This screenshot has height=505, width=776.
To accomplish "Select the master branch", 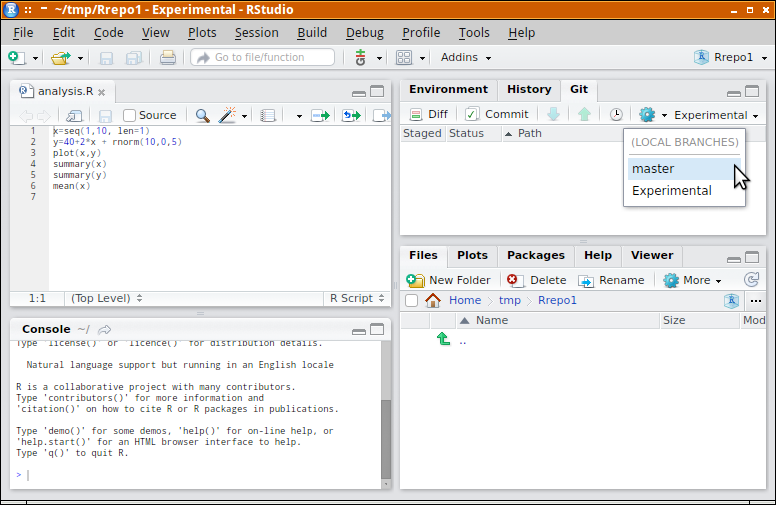I will coord(684,169).
